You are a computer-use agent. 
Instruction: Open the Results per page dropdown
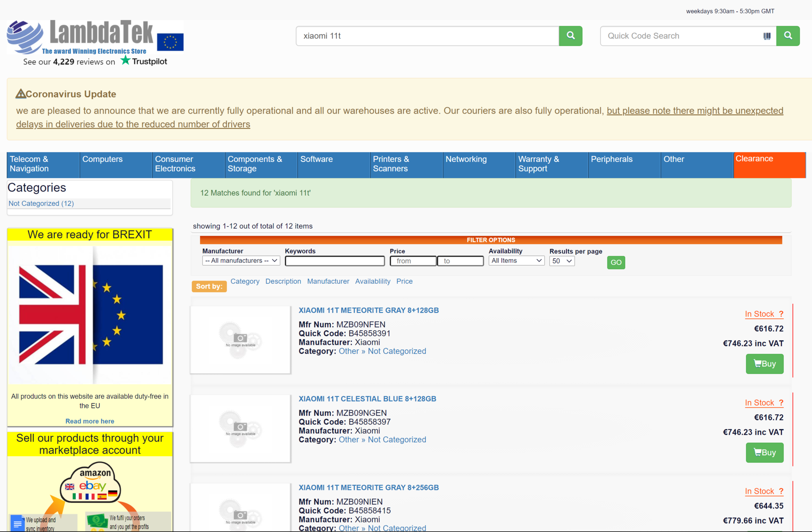pyautogui.click(x=562, y=261)
